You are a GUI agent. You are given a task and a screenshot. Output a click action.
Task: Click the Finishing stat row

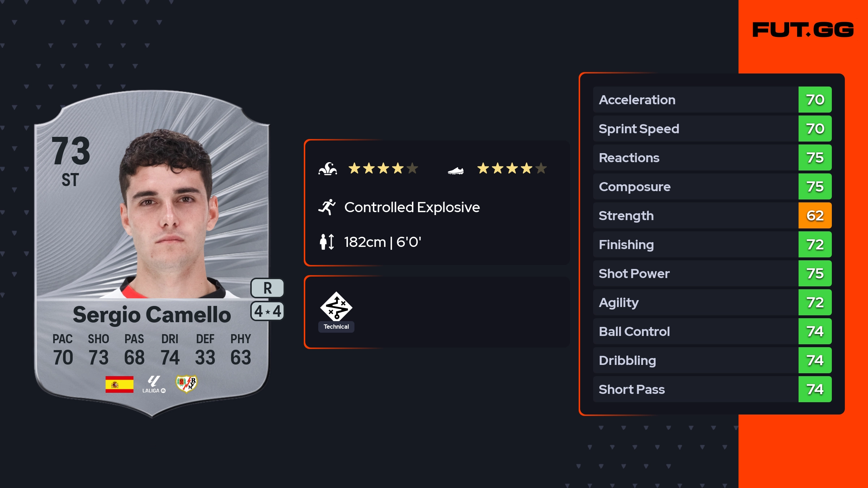695,245
